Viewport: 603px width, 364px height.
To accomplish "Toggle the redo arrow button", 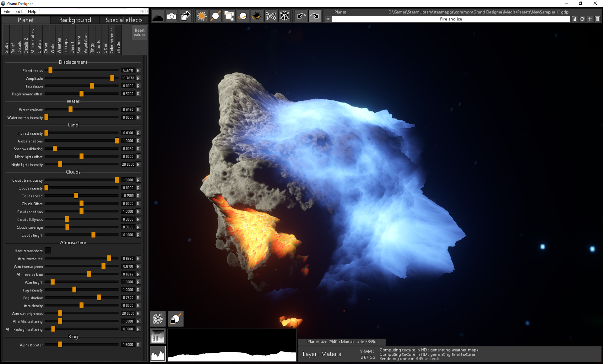I will 314,16.
